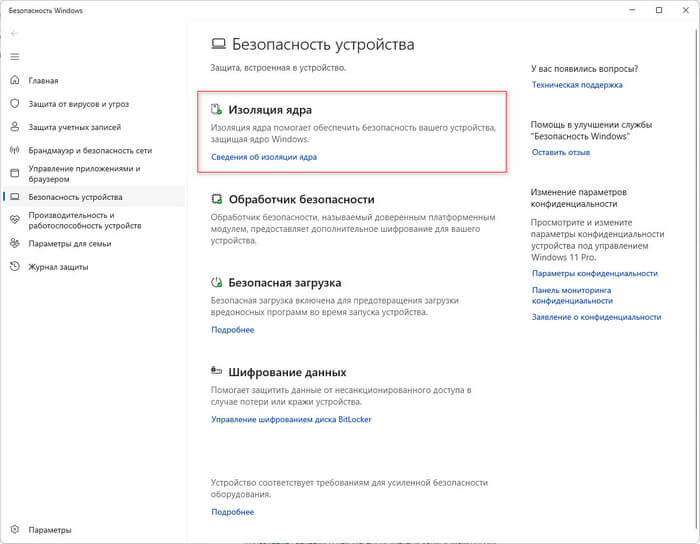Viewport: 700px width, 544px height.
Task: Click Оставить отзыв feedback link
Action: pos(560,152)
